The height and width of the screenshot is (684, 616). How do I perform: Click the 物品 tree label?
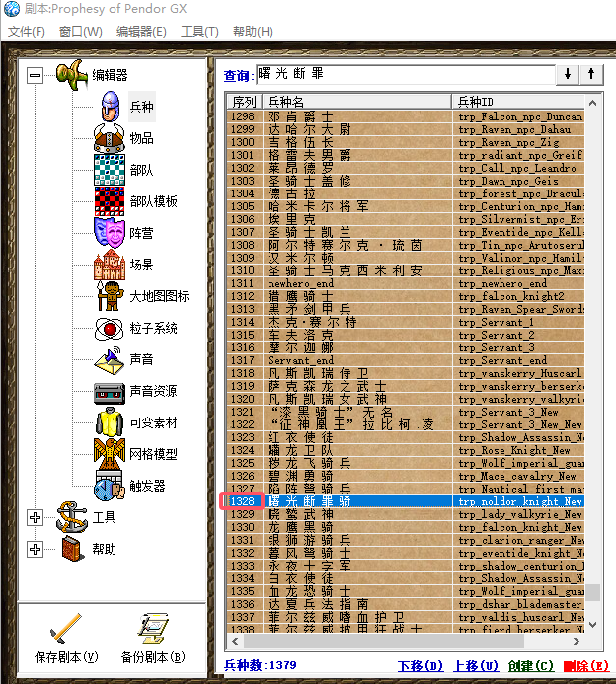(x=142, y=138)
